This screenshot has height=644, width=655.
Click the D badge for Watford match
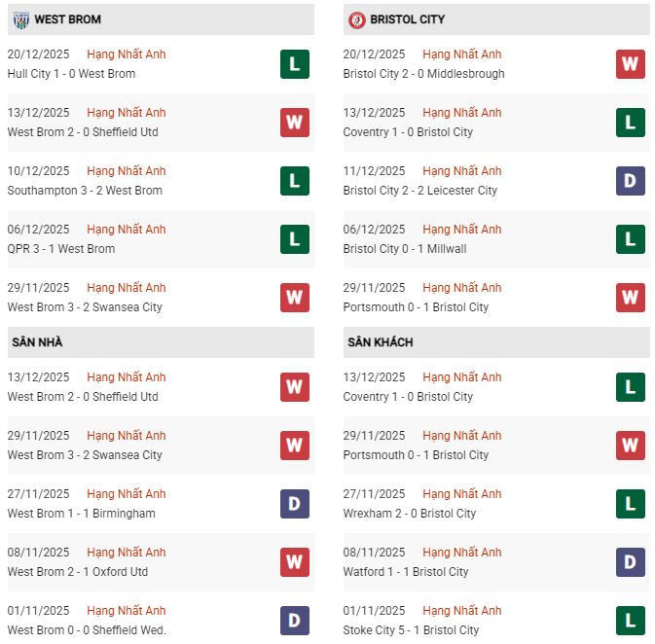pos(631,562)
